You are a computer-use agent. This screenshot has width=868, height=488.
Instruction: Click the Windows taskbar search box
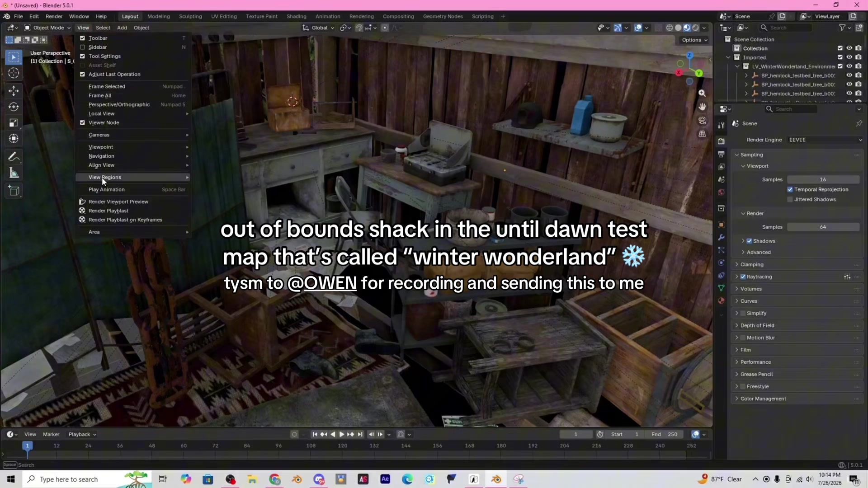86,479
